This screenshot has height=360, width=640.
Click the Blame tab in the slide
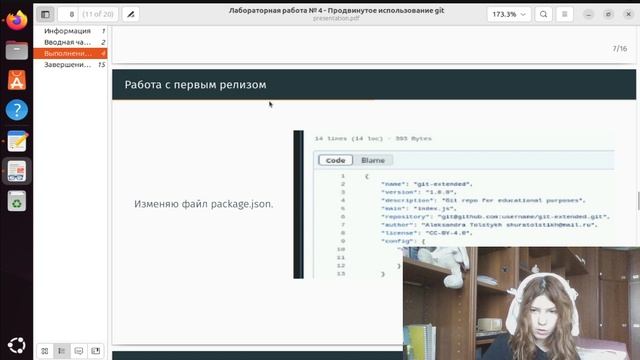(x=373, y=160)
